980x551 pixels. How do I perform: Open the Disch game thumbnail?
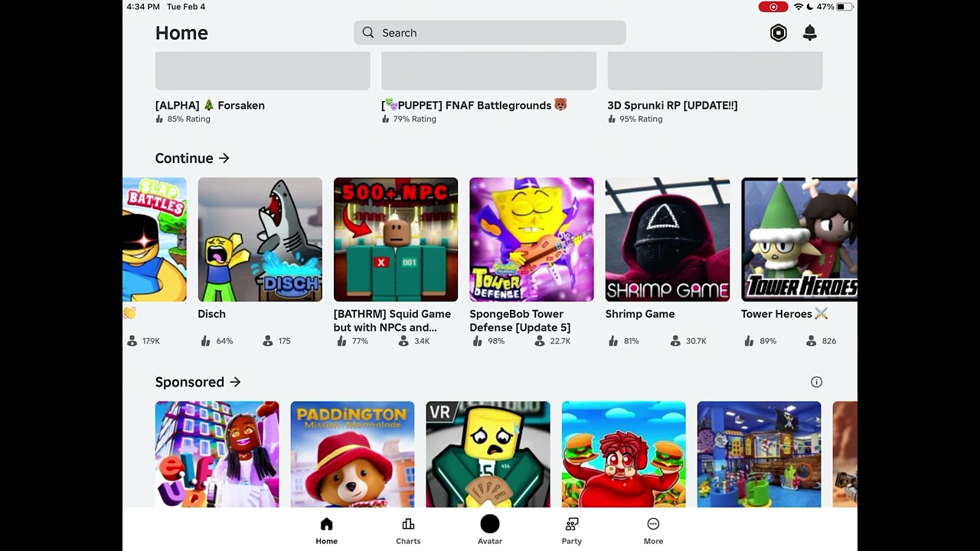pos(260,240)
